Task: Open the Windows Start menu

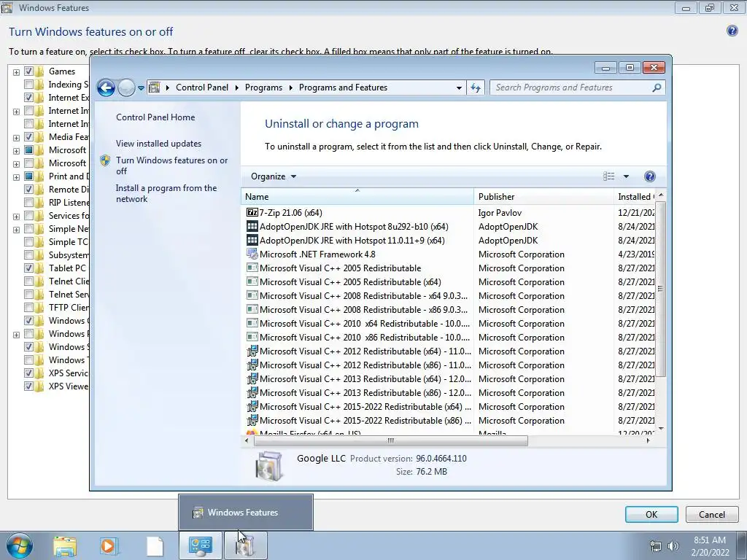Action: pyautogui.click(x=20, y=545)
